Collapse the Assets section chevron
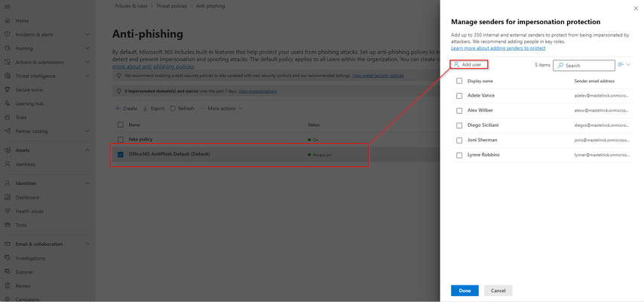 [87, 150]
